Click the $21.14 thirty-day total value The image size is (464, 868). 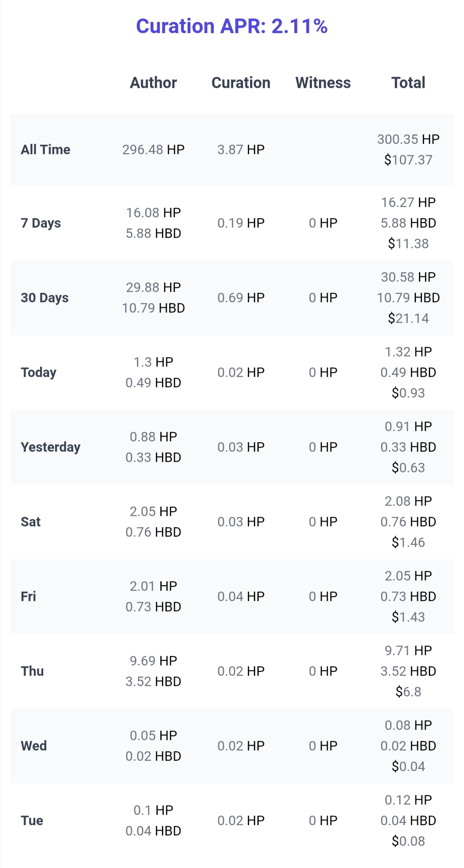click(x=408, y=318)
